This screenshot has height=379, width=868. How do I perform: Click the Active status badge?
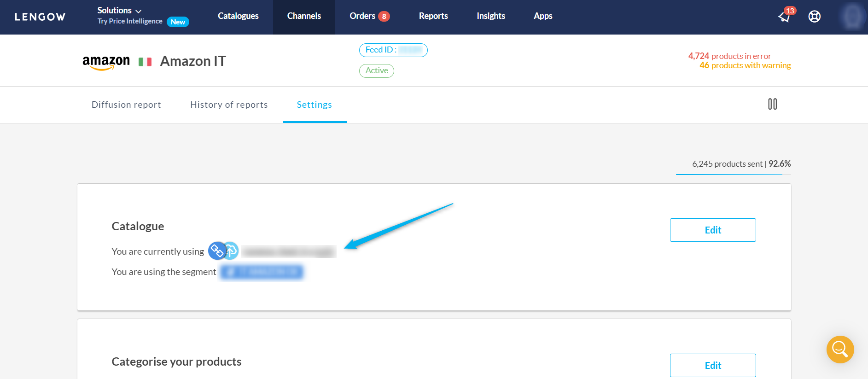pyautogui.click(x=377, y=70)
